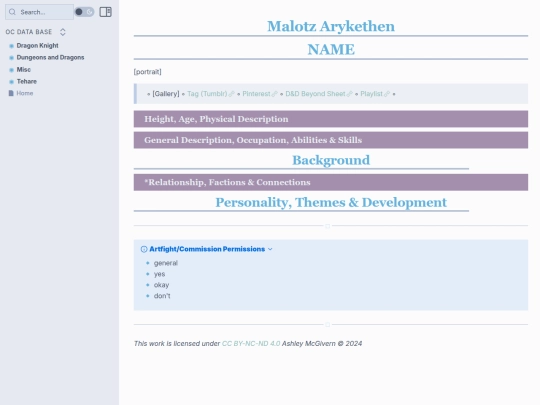Click the Malotz Arykethen heading

pyautogui.click(x=331, y=27)
